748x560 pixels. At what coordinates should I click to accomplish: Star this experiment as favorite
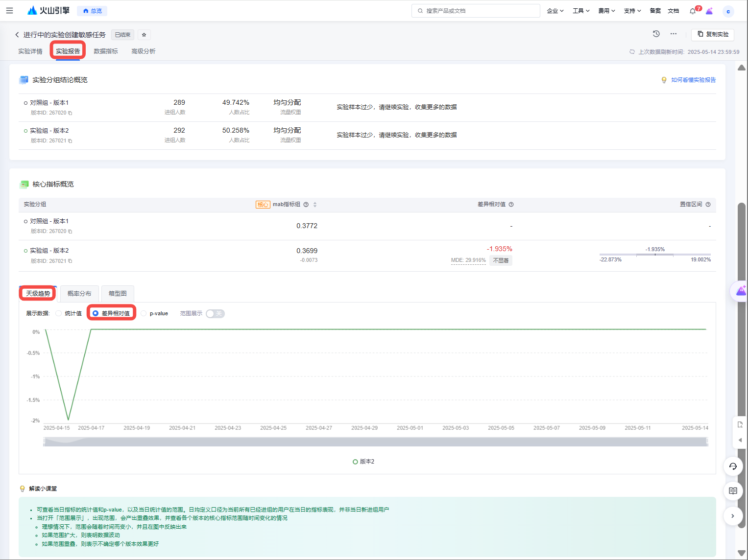point(144,35)
